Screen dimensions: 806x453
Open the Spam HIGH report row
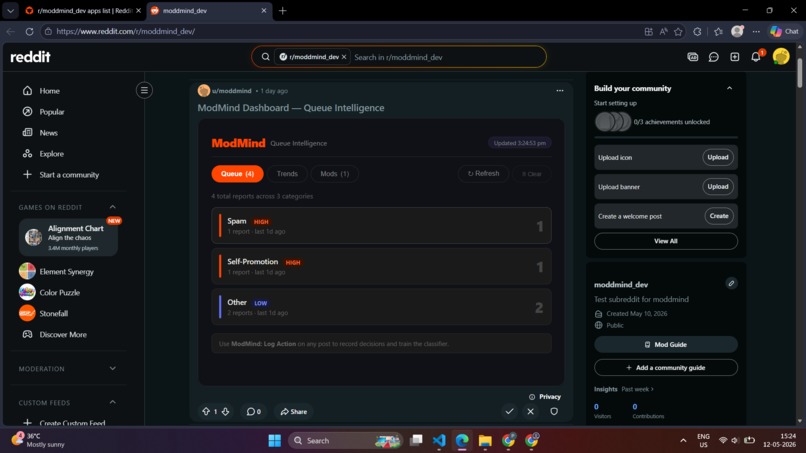[381, 226]
